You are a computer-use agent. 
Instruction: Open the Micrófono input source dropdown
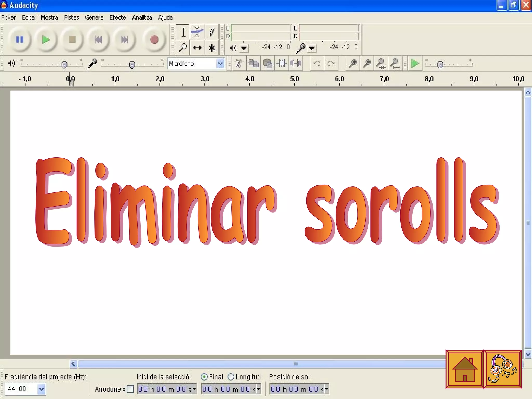pyautogui.click(x=220, y=63)
